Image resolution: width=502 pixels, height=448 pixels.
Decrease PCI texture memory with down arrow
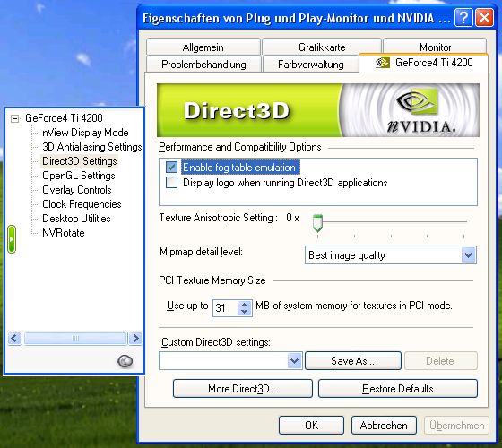click(245, 312)
